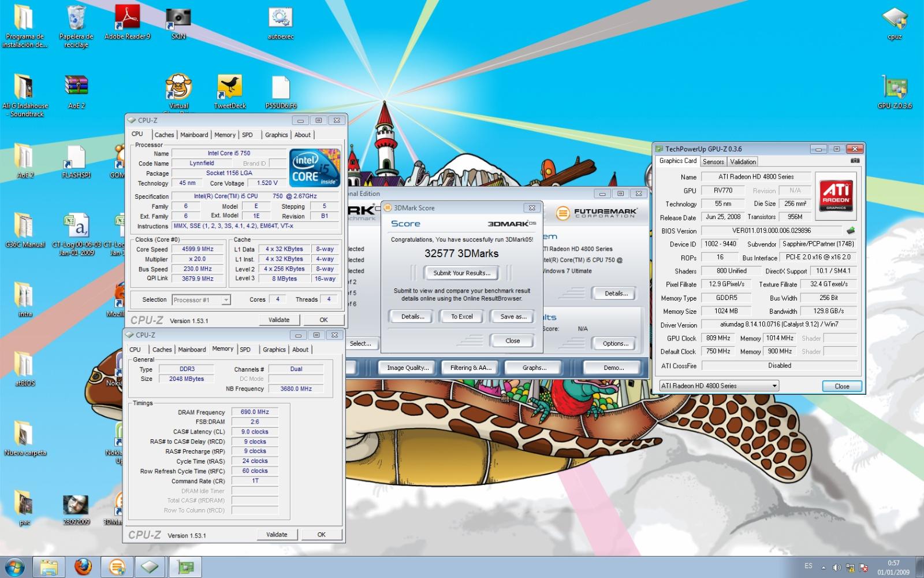Click OK in the lower CPU-Z window
924x578 pixels.
point(321,535)
